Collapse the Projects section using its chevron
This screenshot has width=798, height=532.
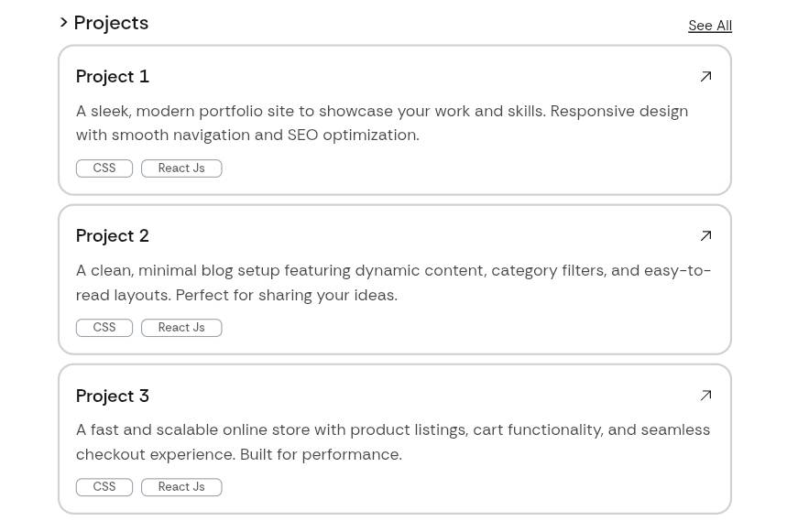point(63,22)
